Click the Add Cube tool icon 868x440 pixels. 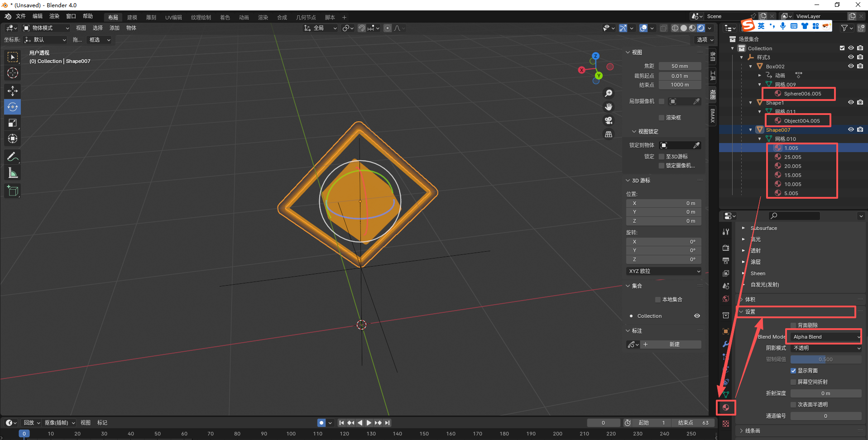tap(13, 191)
